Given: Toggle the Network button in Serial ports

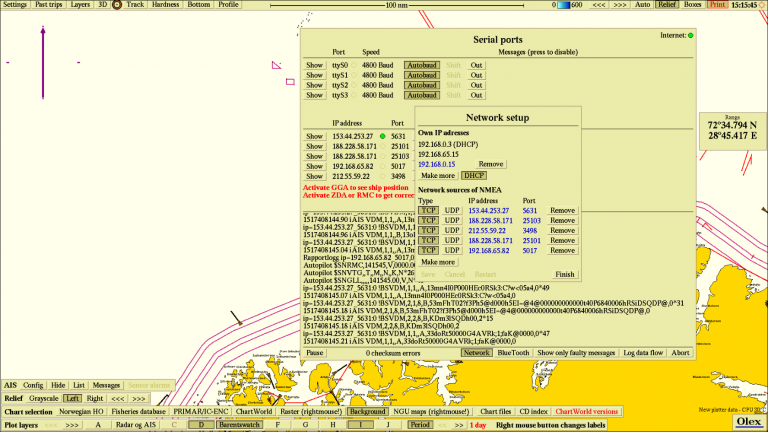Looking at the screenshot, I should tap(476, 353).
